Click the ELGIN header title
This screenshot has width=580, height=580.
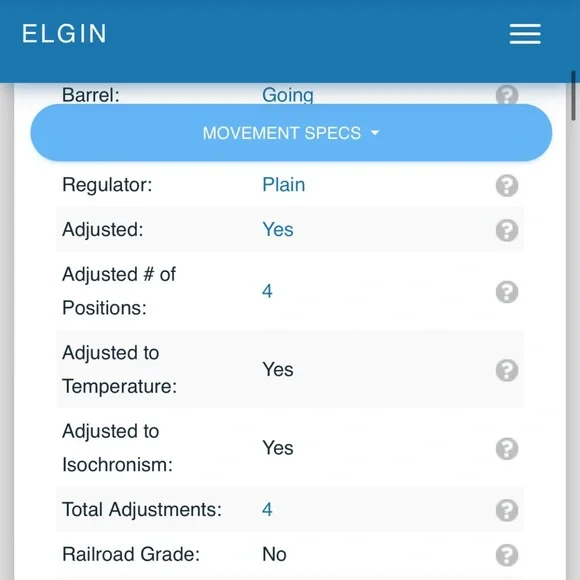coord(64,34)
